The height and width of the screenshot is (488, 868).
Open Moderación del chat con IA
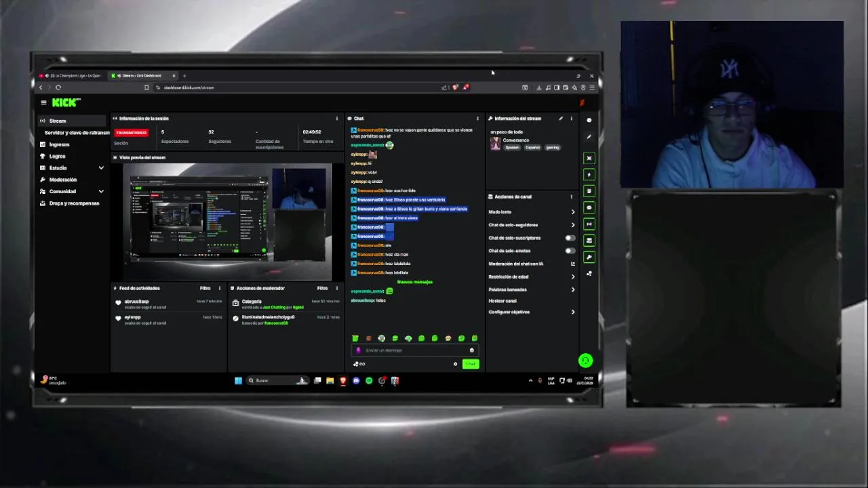point(532,264)
